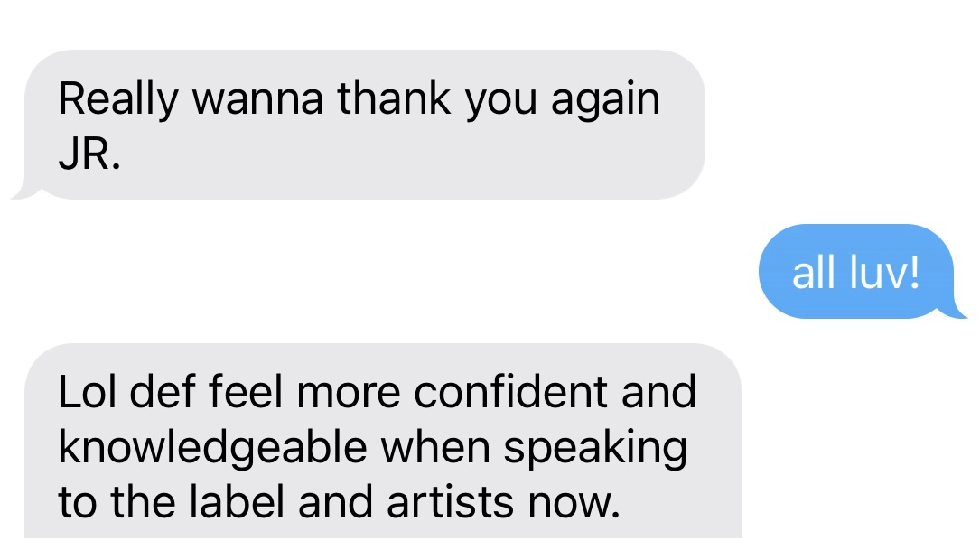Tap the tail of the blue bubble
Viewport: 980px width, 550px height.
[955, 312]
